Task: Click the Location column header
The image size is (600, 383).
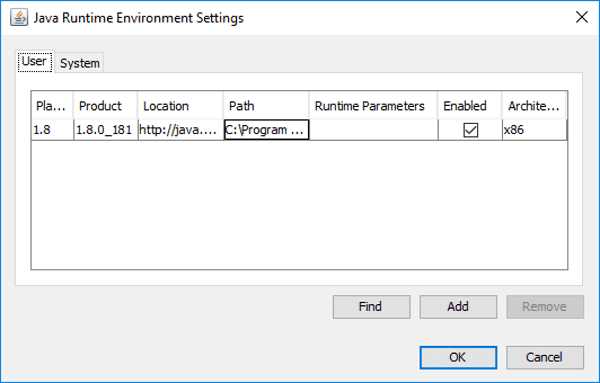Action: (x=180, y=106)
